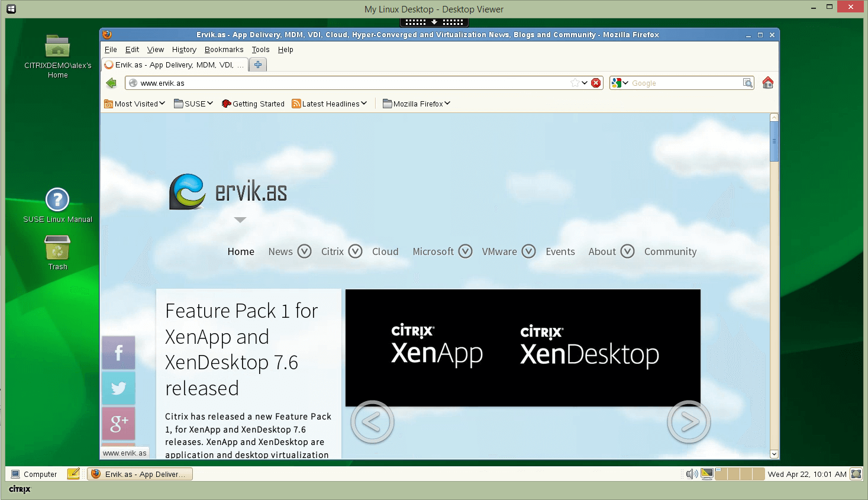Open the Help menu
This screenshot has width=868, height=500.
point(286,50)
